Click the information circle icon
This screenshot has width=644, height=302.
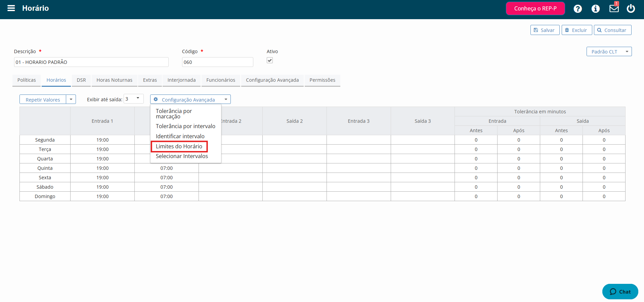point(595,9)
